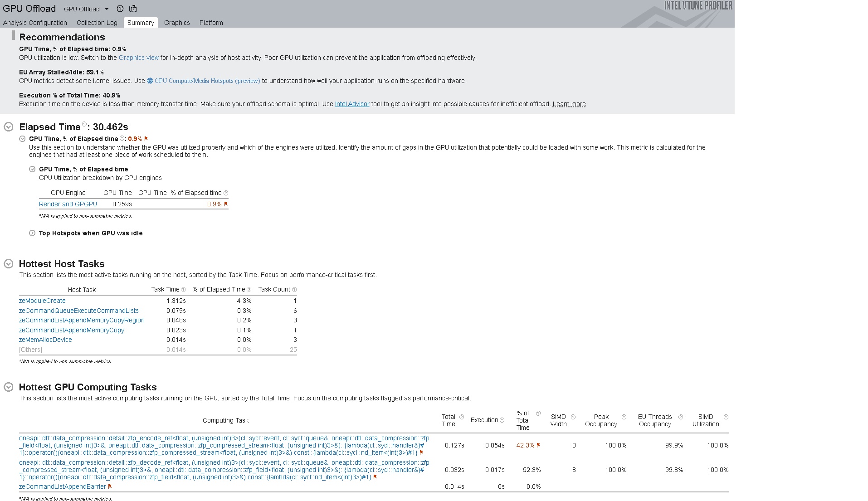Click the gear icon before GPU Compute/Media Hotspots

pyautogui.click(x=150, y=81)
